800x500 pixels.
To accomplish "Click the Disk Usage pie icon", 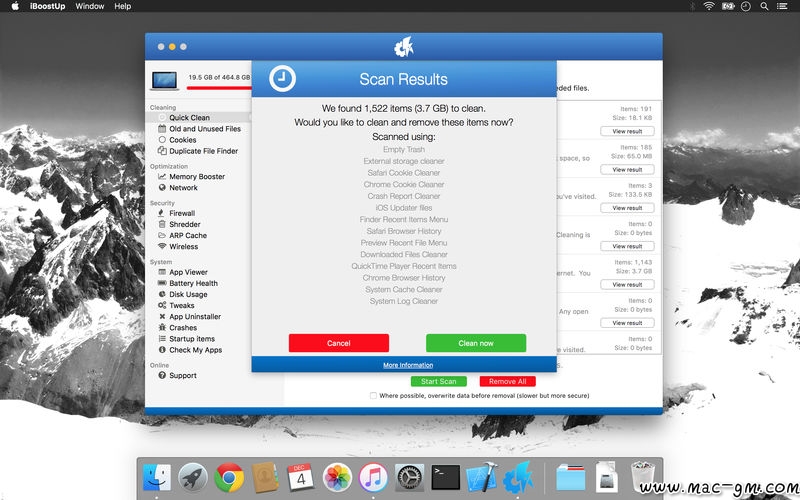I will [162, 294].
